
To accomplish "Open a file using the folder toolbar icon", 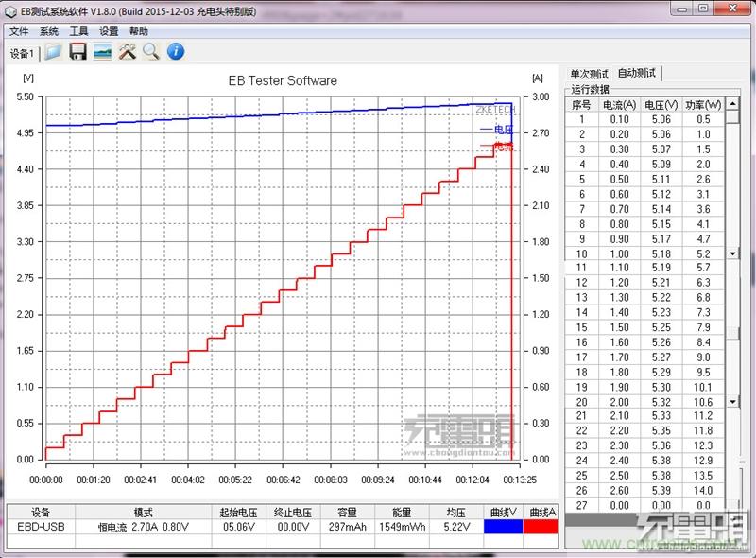I will click(52, 52).
